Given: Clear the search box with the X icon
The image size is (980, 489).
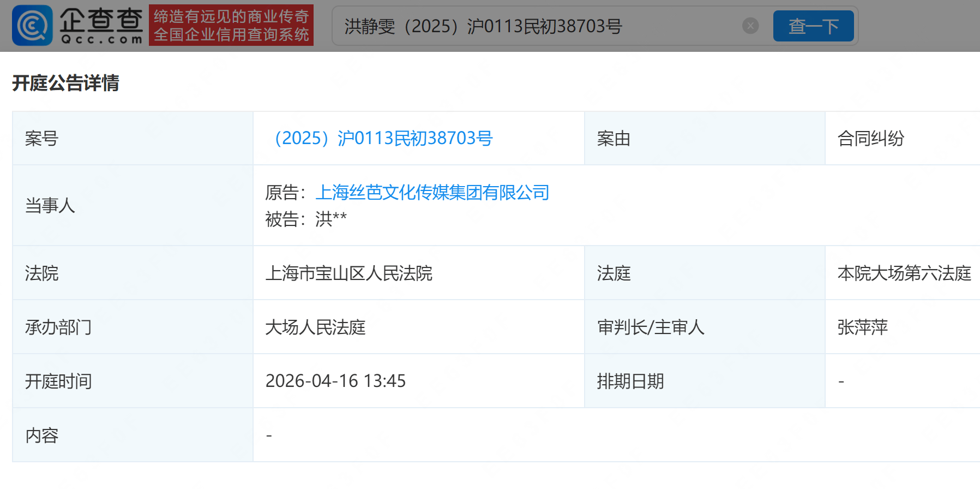Looking at the screenshot, I should pyautogui.click(x=750, y=26).
